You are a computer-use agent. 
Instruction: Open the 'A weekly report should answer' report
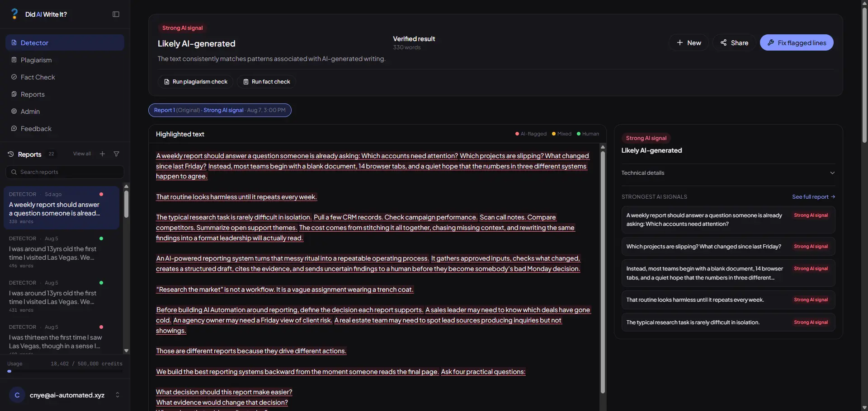61,208
